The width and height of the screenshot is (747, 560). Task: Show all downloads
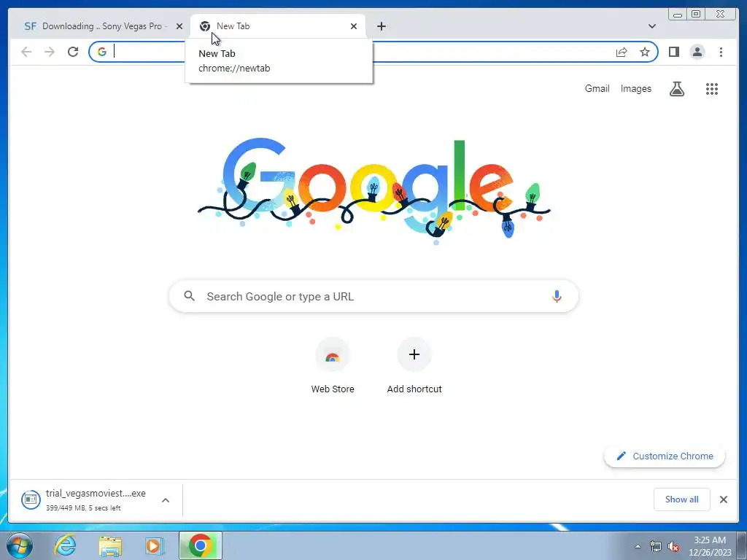coord(682,499)
